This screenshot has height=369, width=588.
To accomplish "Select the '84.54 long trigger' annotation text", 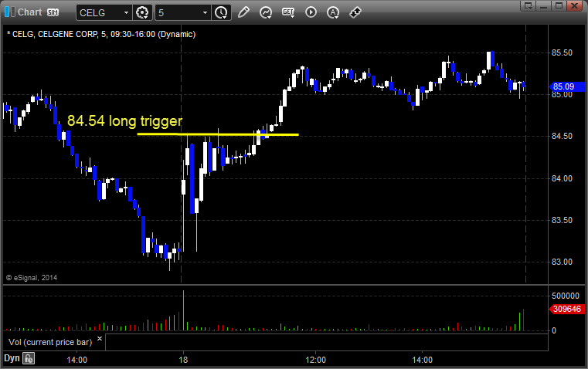I will coord(124,120).
